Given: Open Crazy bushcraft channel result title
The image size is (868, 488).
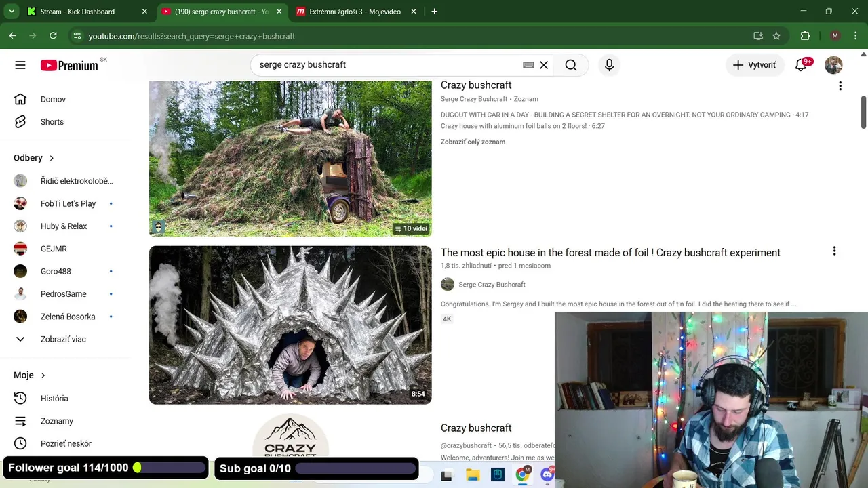Looking at the screenshot, I should click(x=476, y=428).
